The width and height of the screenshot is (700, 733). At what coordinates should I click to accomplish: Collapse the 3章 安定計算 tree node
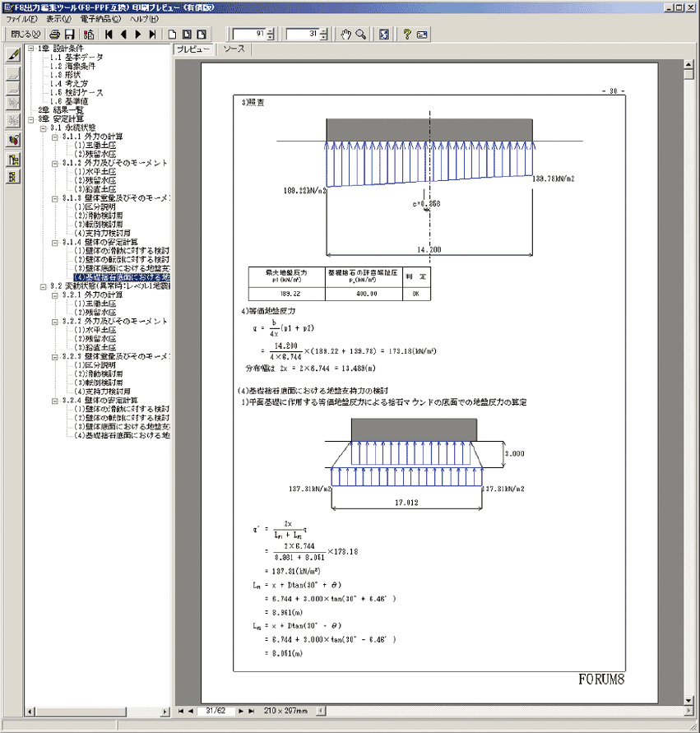click(x=31, y=119)
